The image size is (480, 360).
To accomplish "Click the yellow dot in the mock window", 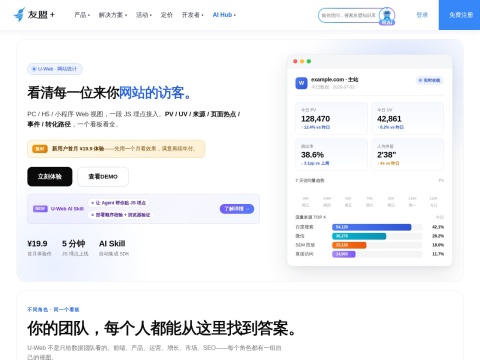I will click(302, 61).
